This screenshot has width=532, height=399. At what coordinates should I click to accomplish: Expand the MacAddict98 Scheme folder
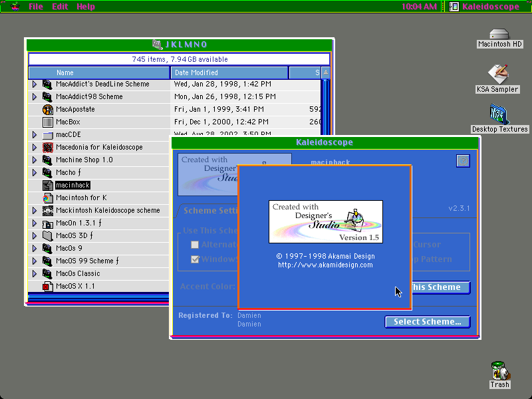[x=35, y=96]
